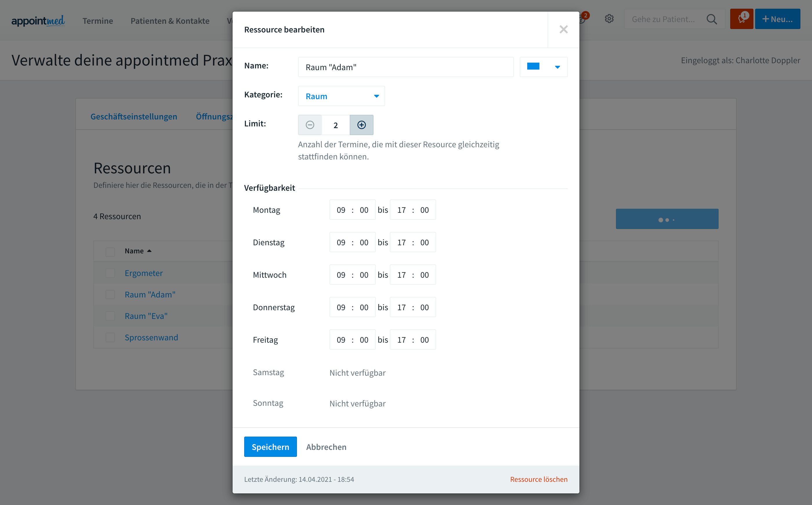The width and height of the screenshot is (812, 505).
Task: Open the red notifications icon
Action: pyautogui.click(x=742, y=19)
